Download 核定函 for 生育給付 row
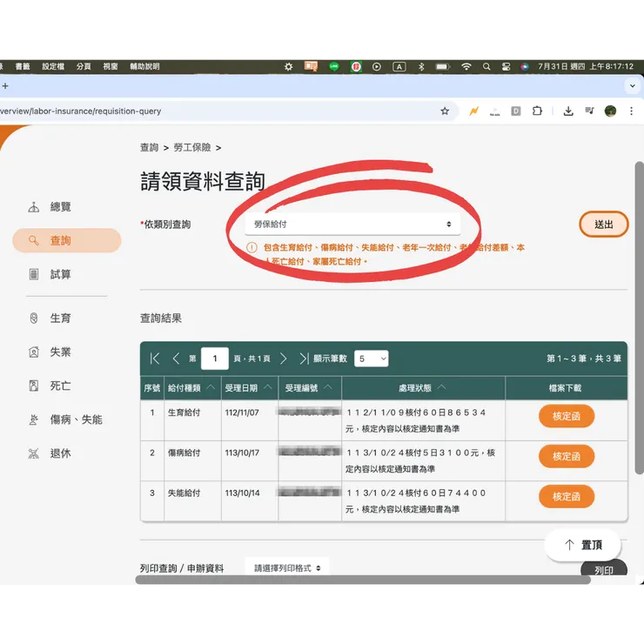The image size is (644, 644). coord(566,416)
